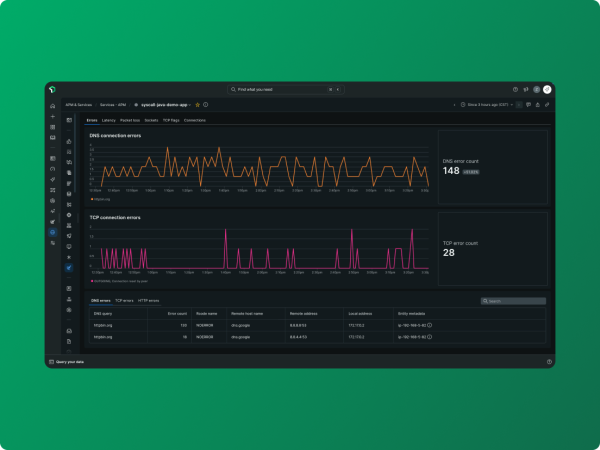This screenshot has width=600, height=450.
Task: Click the rocket icon in left navigation
Action: (x=53, y=179)
